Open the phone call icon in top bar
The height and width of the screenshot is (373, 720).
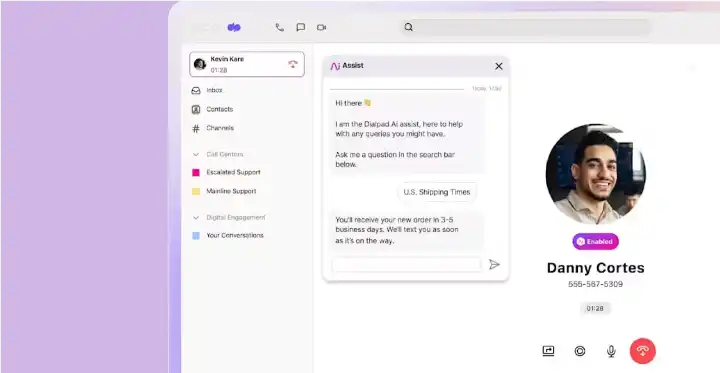[279, 28]
